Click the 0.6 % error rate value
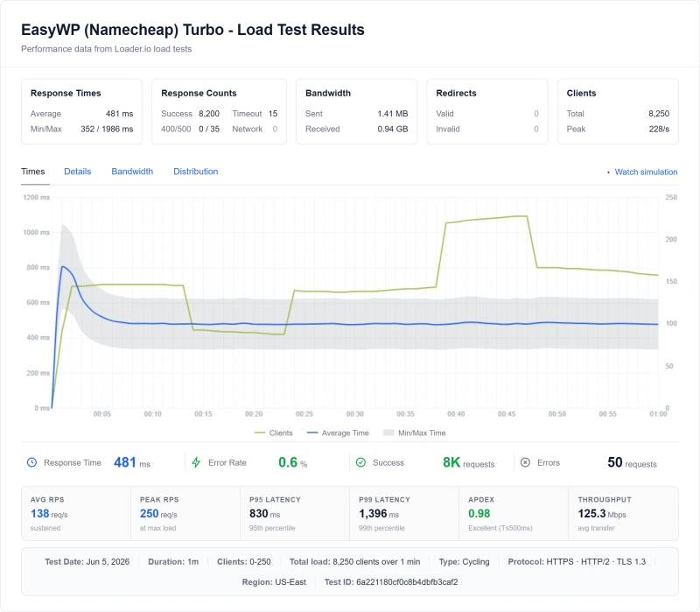The height and width of the screenshot is (612, 700). coord(292,462)
